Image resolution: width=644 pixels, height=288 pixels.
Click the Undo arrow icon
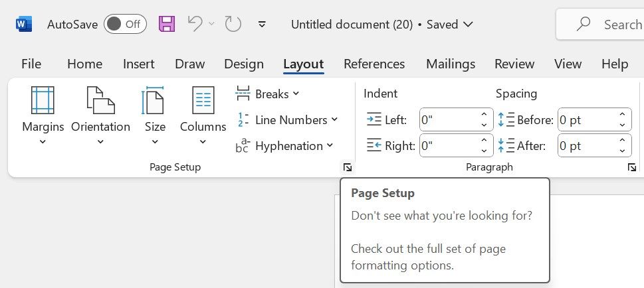[195, 25]
